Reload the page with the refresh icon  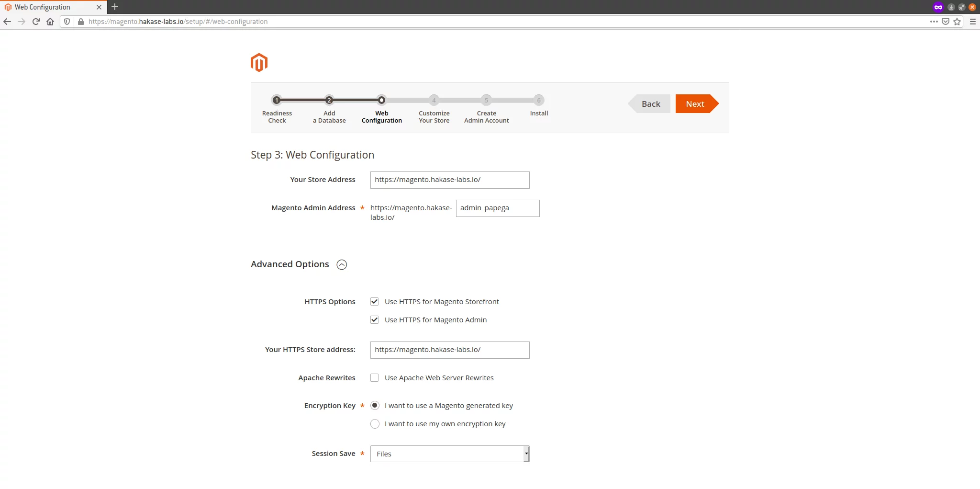point(36,22)
